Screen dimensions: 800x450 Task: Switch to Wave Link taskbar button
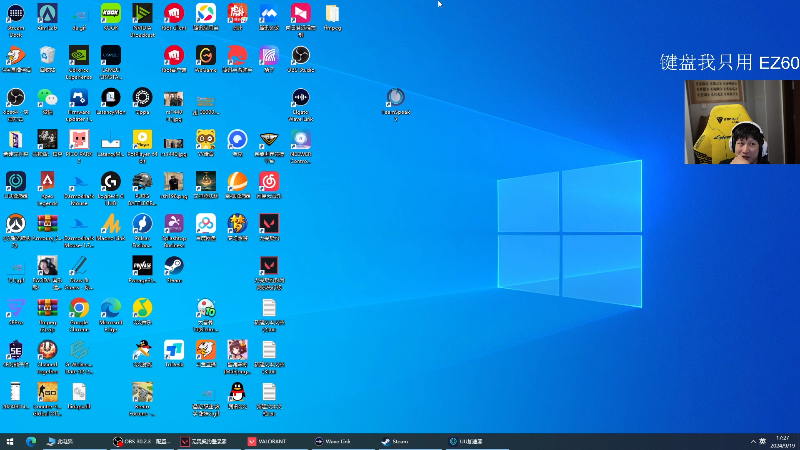click(341, 441)
